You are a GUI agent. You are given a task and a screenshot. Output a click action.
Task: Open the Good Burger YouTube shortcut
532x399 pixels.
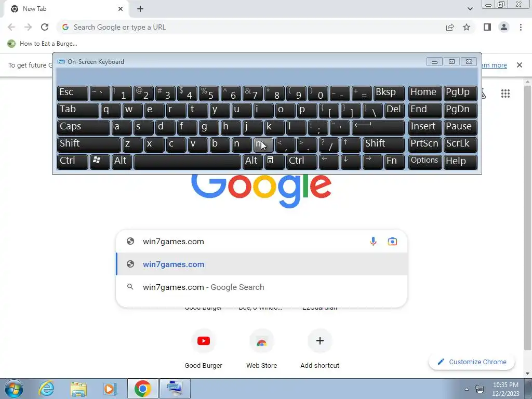[203, 350]
